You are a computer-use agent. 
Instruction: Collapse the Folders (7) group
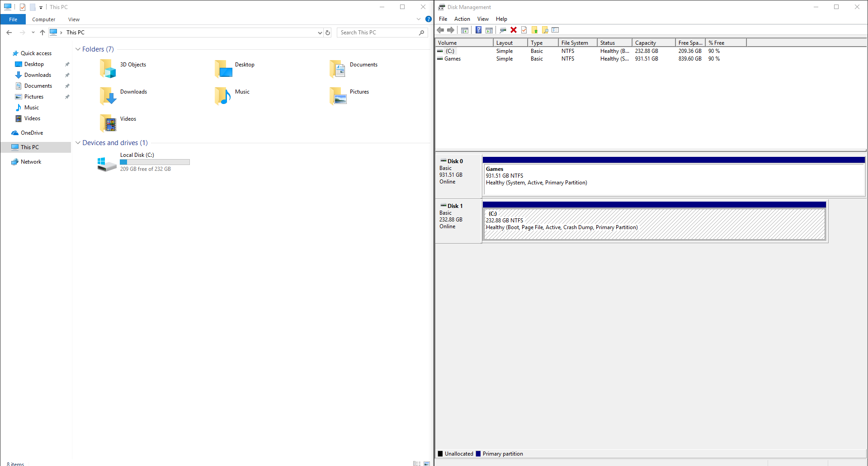click(78, 49)
